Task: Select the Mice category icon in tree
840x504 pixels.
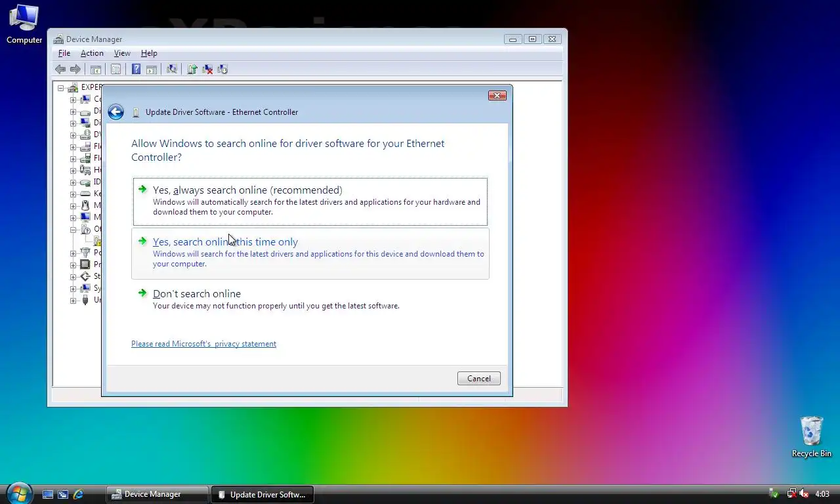Action: coord(85,205)
